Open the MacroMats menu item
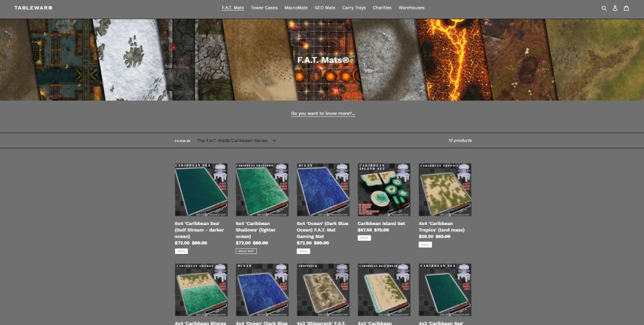Screen dimensions: 644x325 click(x=296, y=8)
